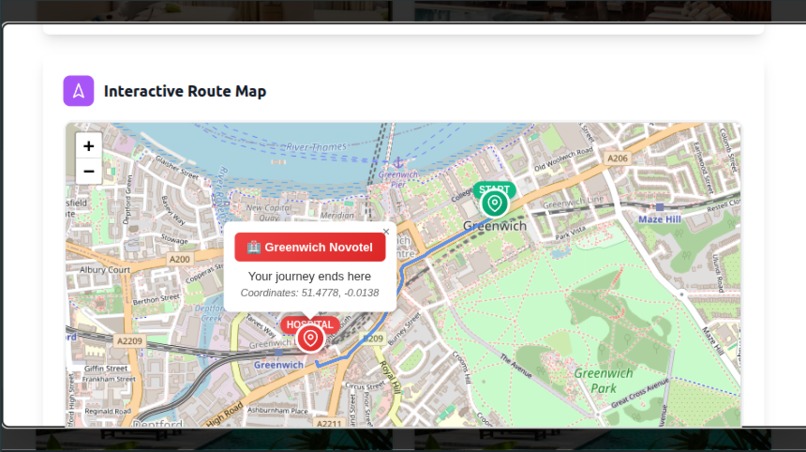Click the blue Greenwich station label
This screenshot has width=806, height=452.
(x=279, y=365)
